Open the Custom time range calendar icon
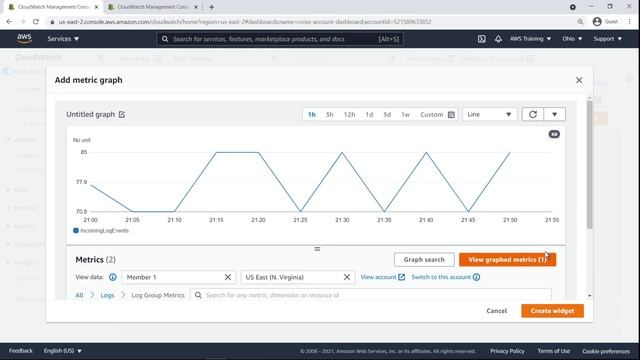The width and height of the screenshot is (640, 360). [451, 115]
